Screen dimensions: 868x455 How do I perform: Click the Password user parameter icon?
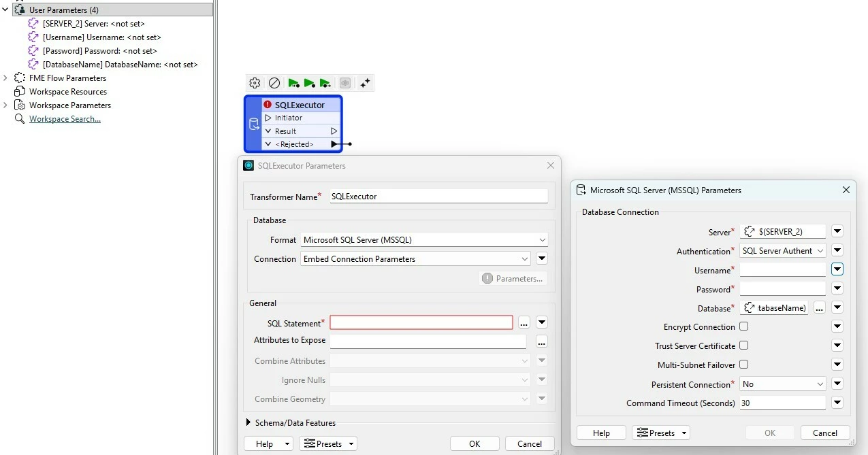[33, 50]
